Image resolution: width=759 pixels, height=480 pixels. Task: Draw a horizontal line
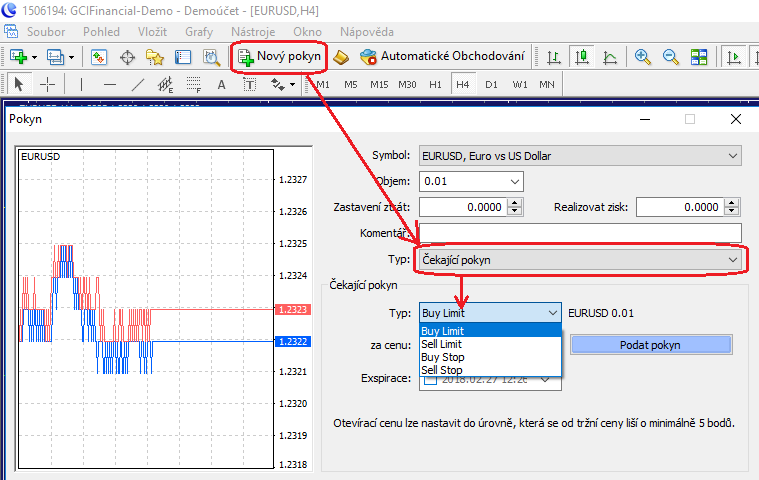click(x=110, y=85)
